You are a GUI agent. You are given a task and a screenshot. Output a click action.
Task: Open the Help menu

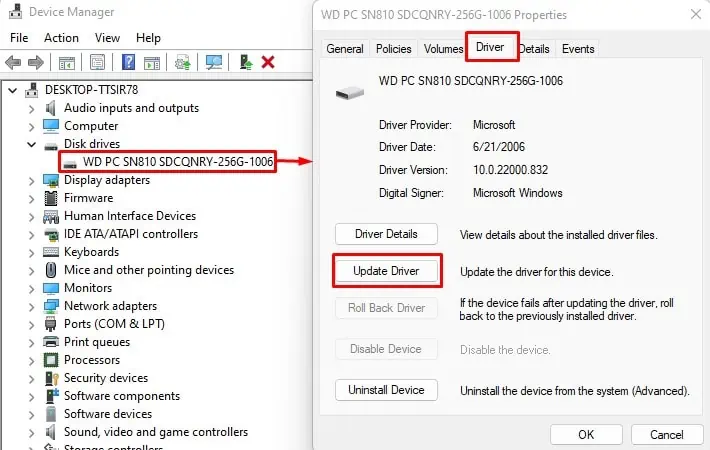(x=148, y=38)
